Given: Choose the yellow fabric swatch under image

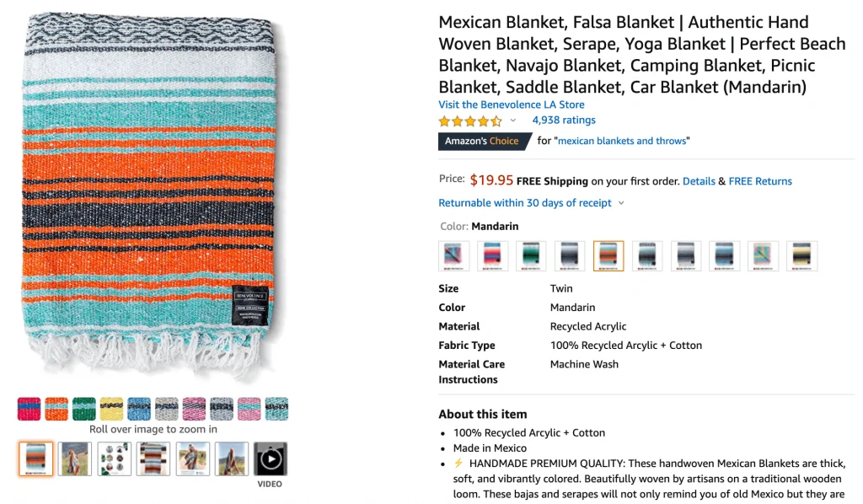Looking at the screenshot, I should click(111, 409).
